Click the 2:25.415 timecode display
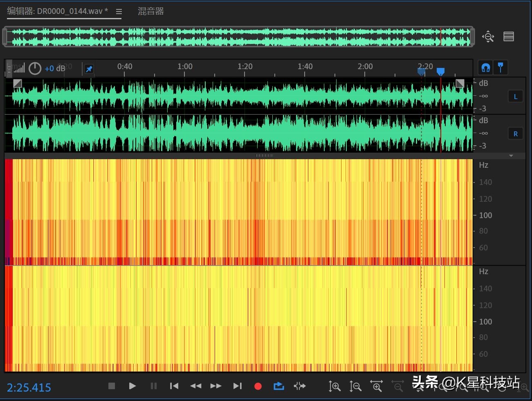Image resolution: width=532 pixels, height=401 pixels. [x=29, y=387]
